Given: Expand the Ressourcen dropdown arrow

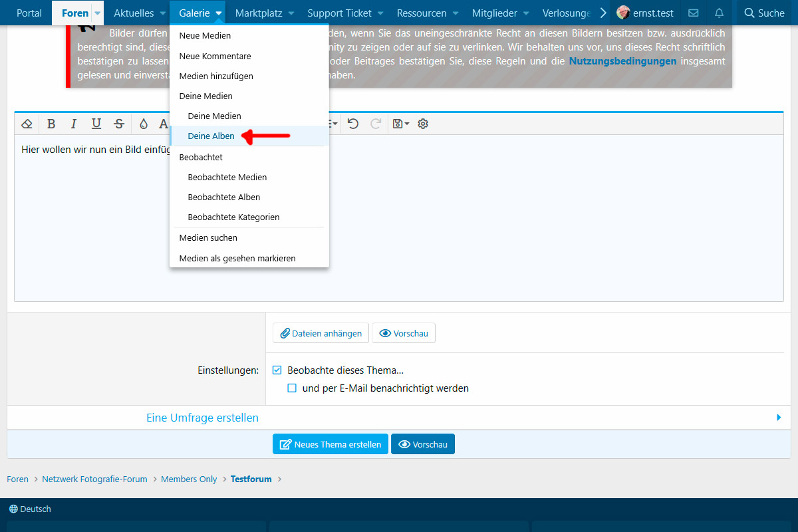Looking at the screenshot, I should pos(456,13).
